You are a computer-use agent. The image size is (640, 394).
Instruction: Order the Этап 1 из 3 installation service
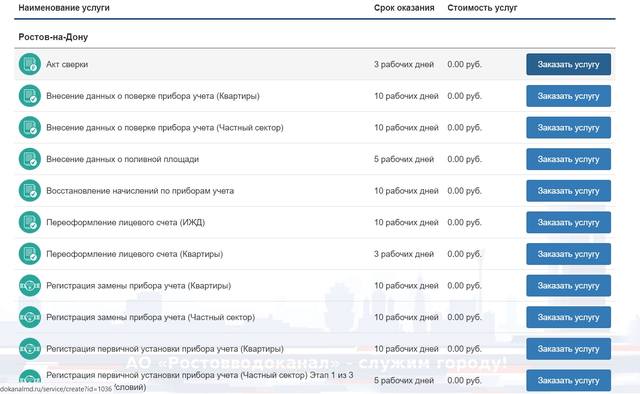568,381
